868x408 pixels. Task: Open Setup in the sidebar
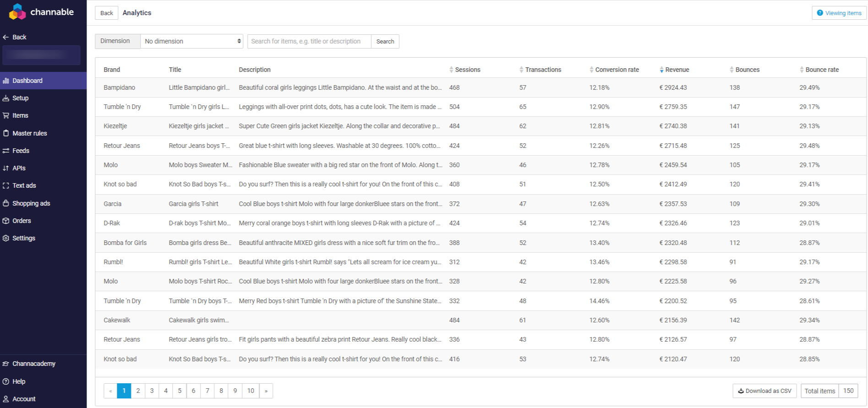[x=20, y=98]
